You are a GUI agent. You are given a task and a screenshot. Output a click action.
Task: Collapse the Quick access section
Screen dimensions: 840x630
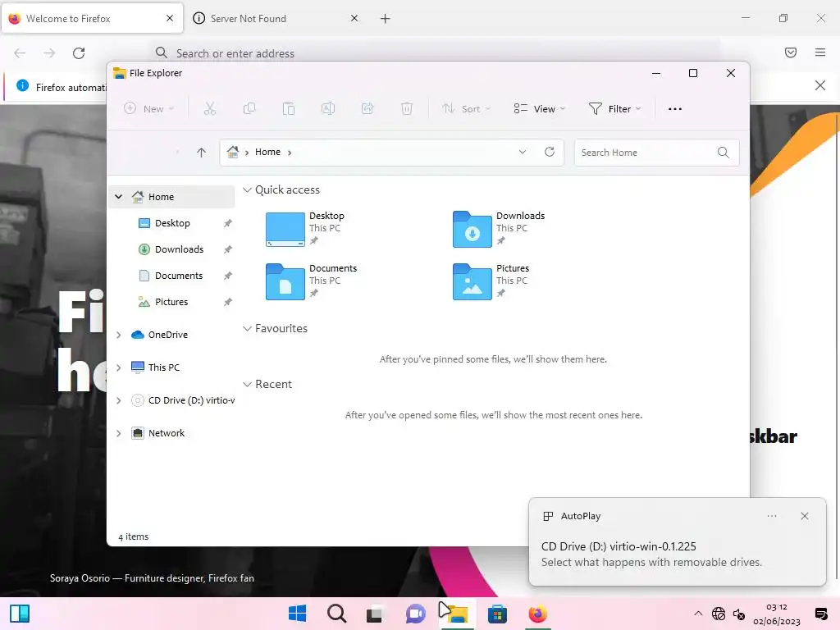coord(248,190)
